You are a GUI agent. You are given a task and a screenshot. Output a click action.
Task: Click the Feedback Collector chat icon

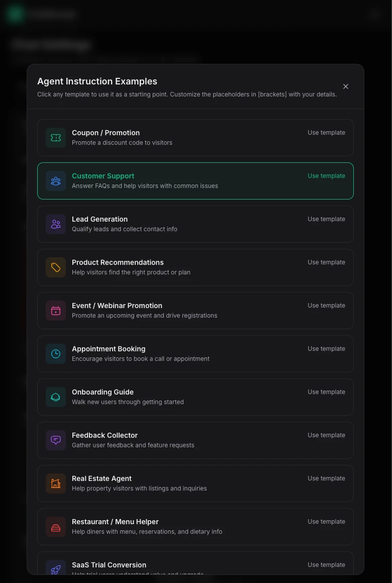coord(56,440)
